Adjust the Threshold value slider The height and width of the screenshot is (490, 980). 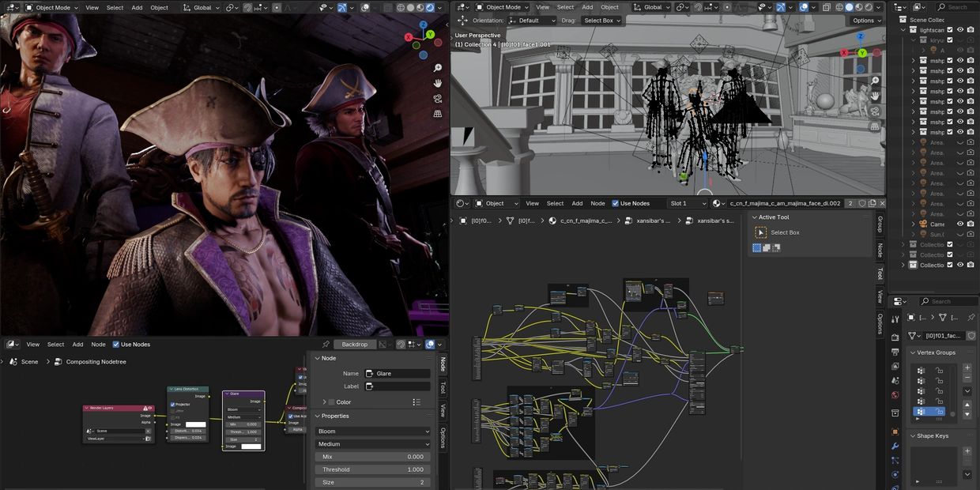click(x=373, y=469)
